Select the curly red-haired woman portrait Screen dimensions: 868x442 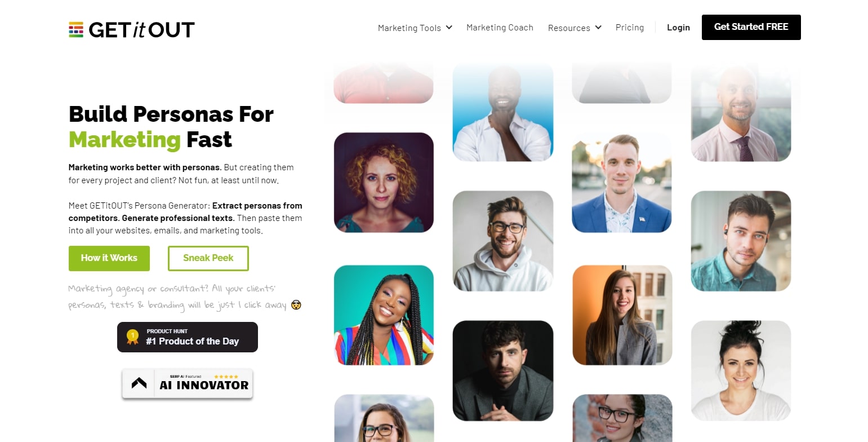tap(384, 183)
